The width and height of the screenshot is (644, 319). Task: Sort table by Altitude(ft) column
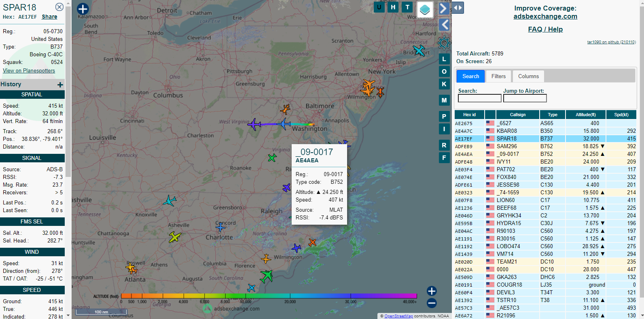[586, 115]
